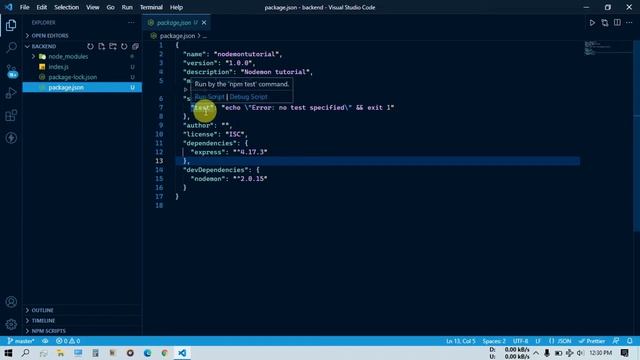Click the Split Editor icon
Screen dimensions: 640x360
click(617, 23)
